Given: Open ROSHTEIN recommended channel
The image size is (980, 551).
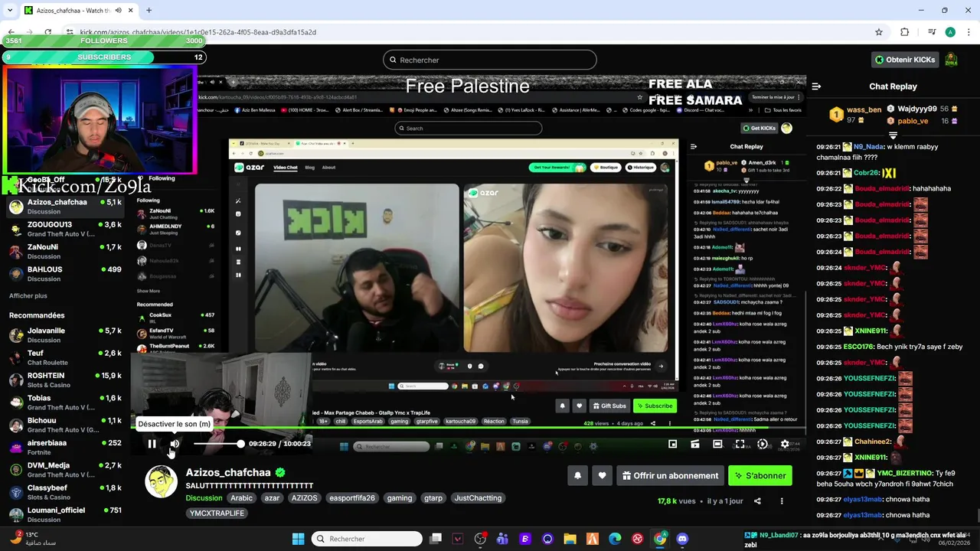Looking at the screenshot, I should [x=65, y=380].
